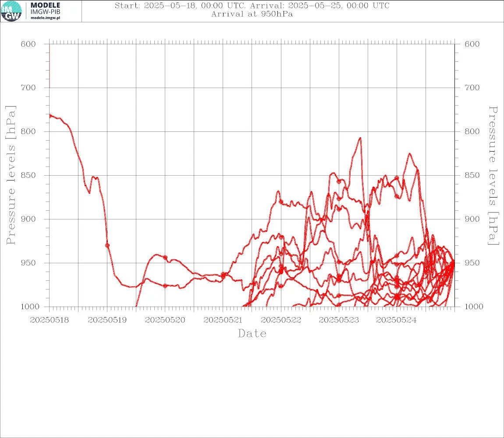Click the right axis 950 label

[472, 263]
